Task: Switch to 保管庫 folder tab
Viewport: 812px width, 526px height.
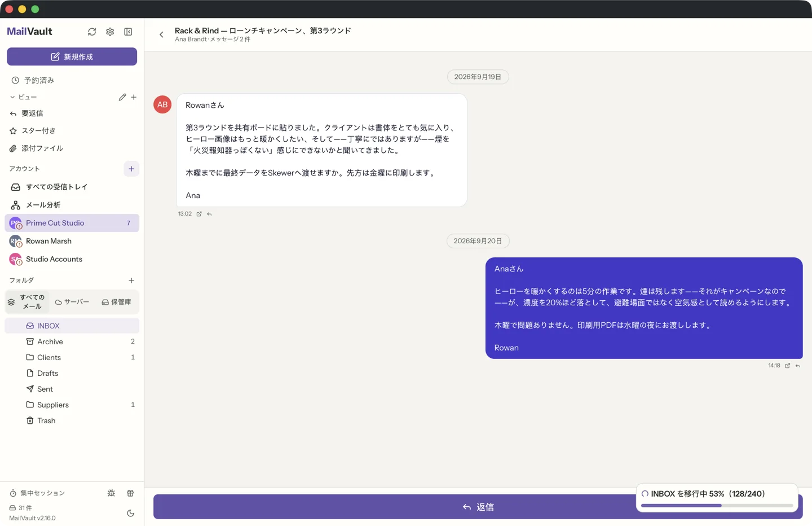Action: point(116,302)
